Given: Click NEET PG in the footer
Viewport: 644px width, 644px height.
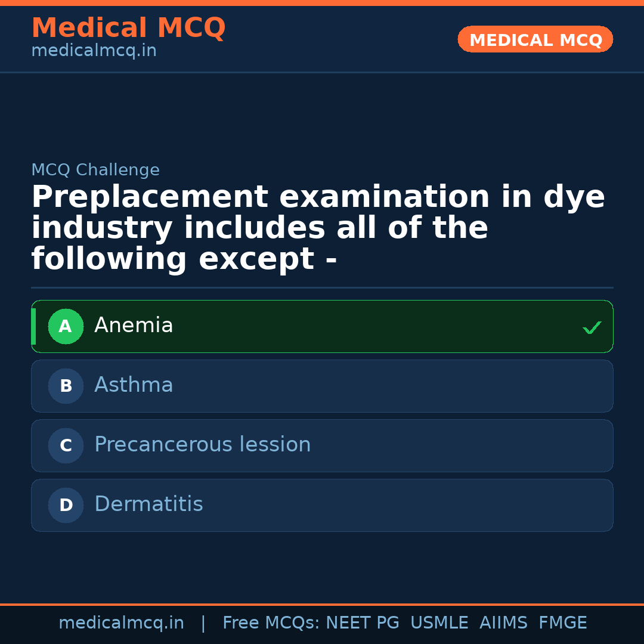Looking at the screenshot, I should [x=362, y=623].
